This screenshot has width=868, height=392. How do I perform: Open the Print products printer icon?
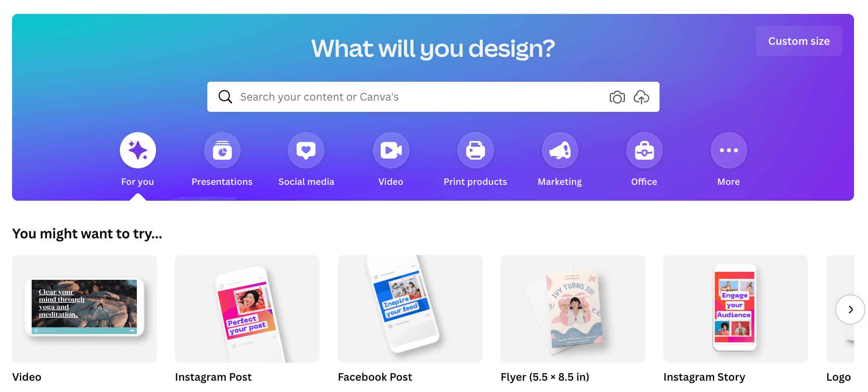pos(475,150)
